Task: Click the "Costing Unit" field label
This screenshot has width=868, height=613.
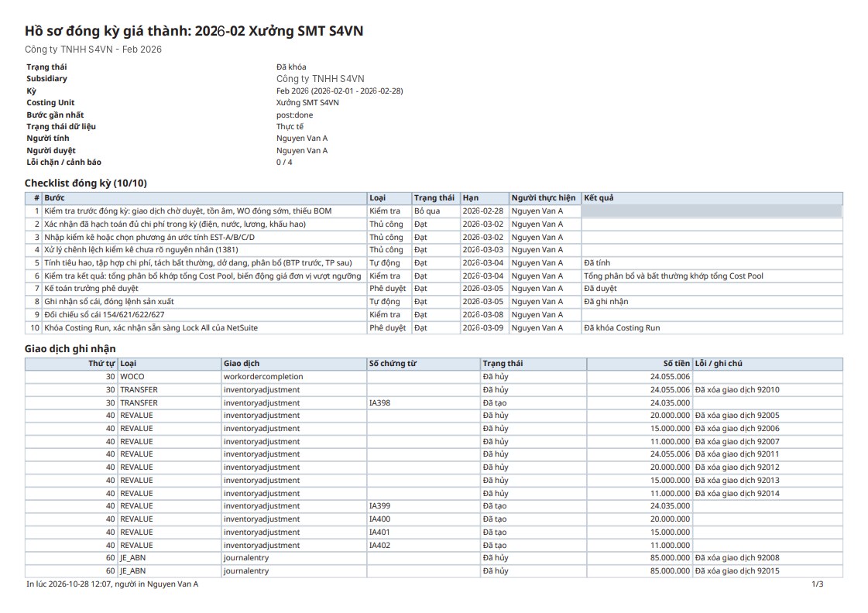Action: (50, 103)
